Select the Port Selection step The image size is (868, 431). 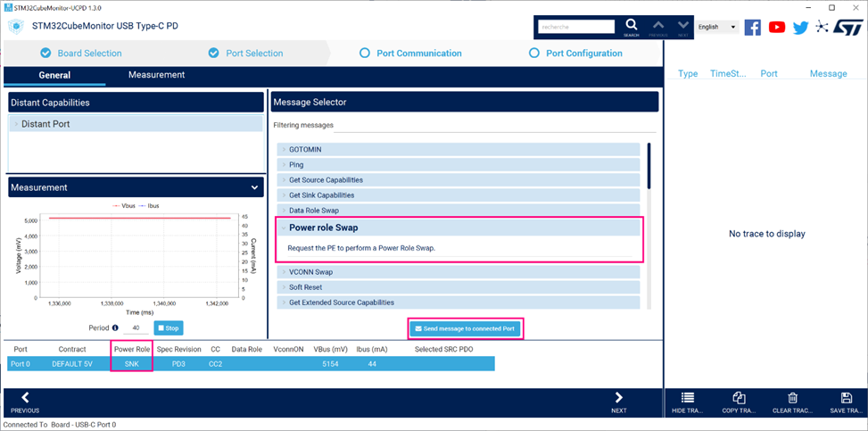[x=246, y=54]
